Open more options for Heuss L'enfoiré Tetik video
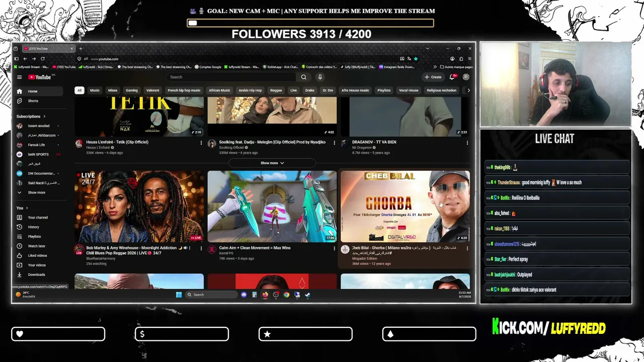Image resolution: width=644 pixels, height=362 pixels. tap(201, 143)
